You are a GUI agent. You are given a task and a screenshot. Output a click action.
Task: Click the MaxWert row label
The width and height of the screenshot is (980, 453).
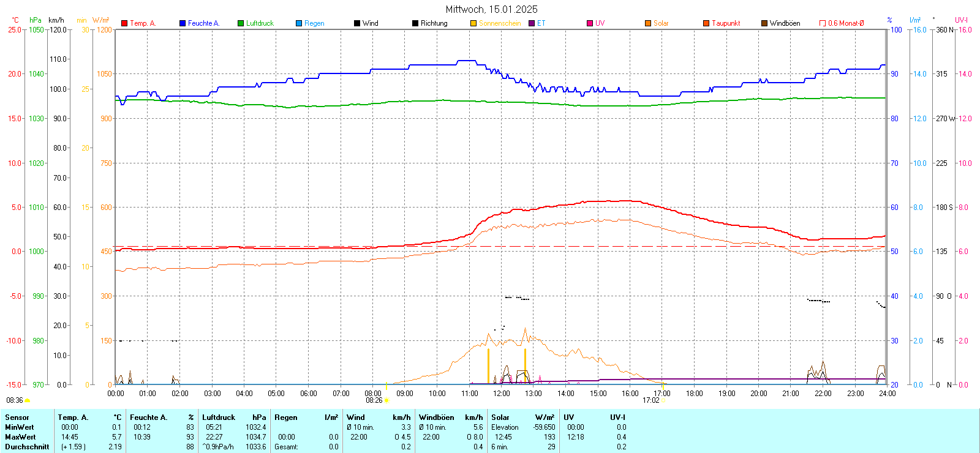point(20,437)
